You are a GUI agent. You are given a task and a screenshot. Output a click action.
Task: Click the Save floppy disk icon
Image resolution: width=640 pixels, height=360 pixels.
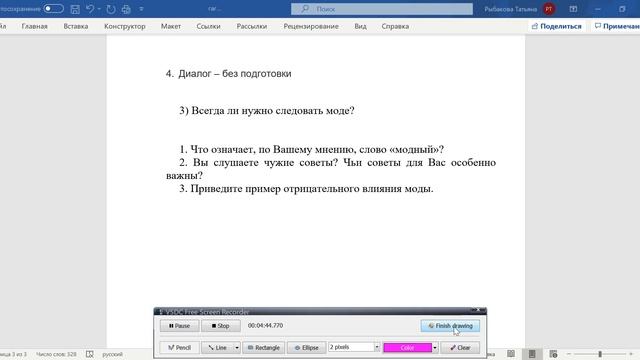coord(75,9)
